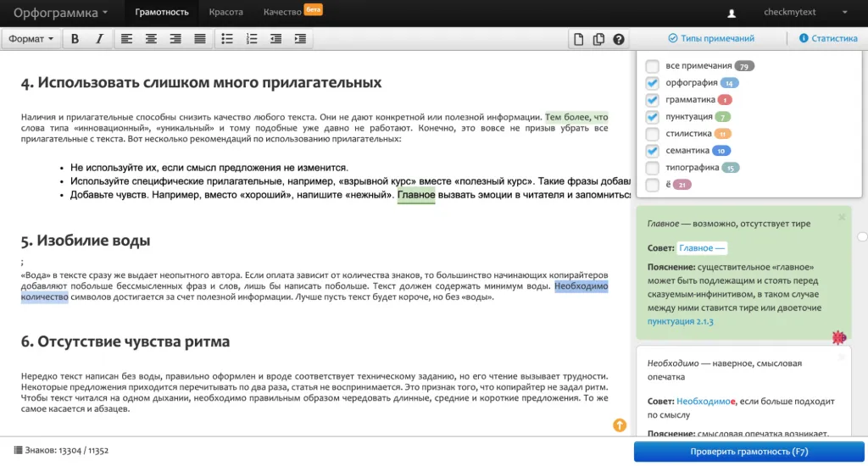The height and width of the screenshot is (466, 868).
Task: Insert a bulleted list
Action: (226, 39)
